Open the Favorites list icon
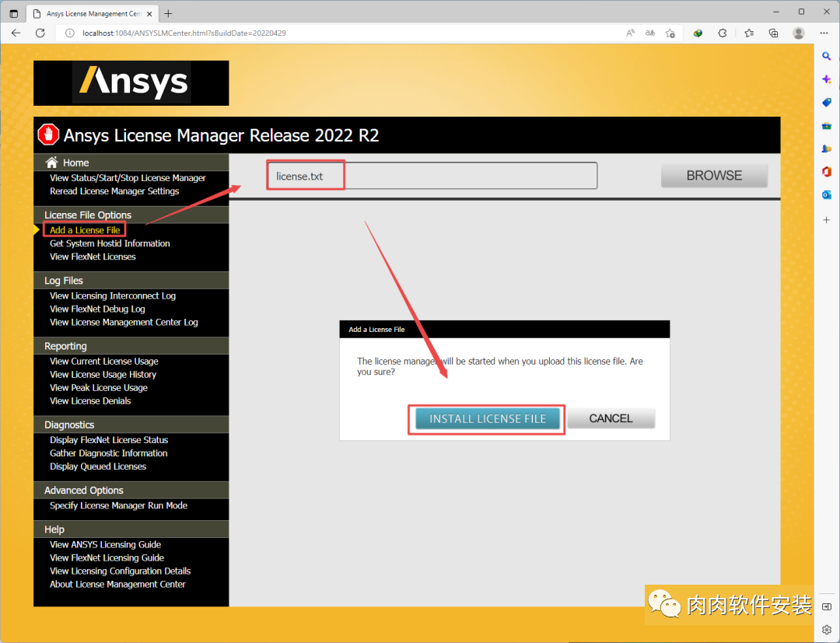 (749, 33)
